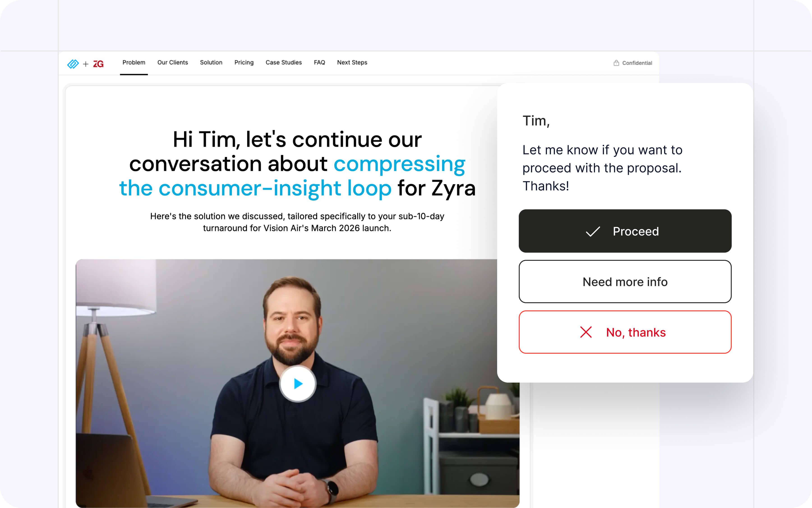Open the Problem tab
The width and height of the screenshot is (812, 508).
(x=134, y=62)
